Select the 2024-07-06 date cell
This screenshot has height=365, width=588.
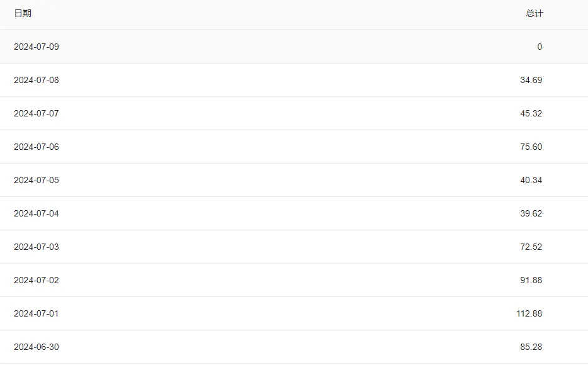[37, 147]
